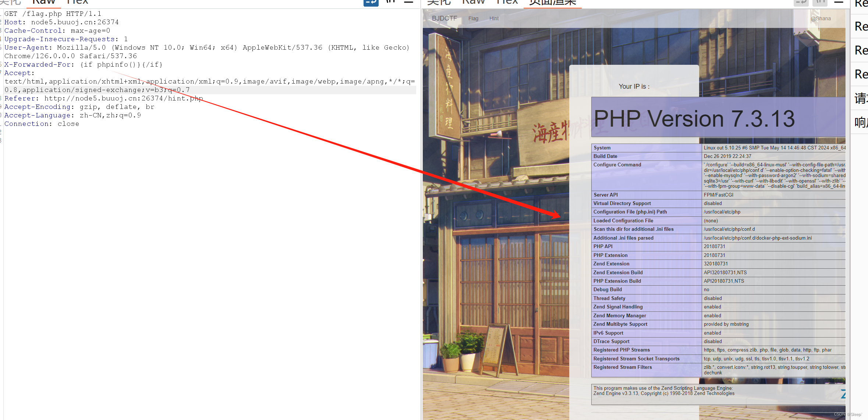Screen dimensions: 868x420
Task: Click the greyed word wrap icon in the response pane
Action: (801, 2)
